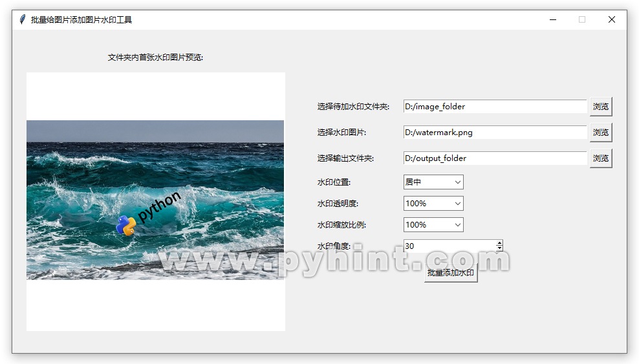Viewport: 639px width, 364px height.
Task: Focus the D:/watermark.png path field
Action: [495, 133]
